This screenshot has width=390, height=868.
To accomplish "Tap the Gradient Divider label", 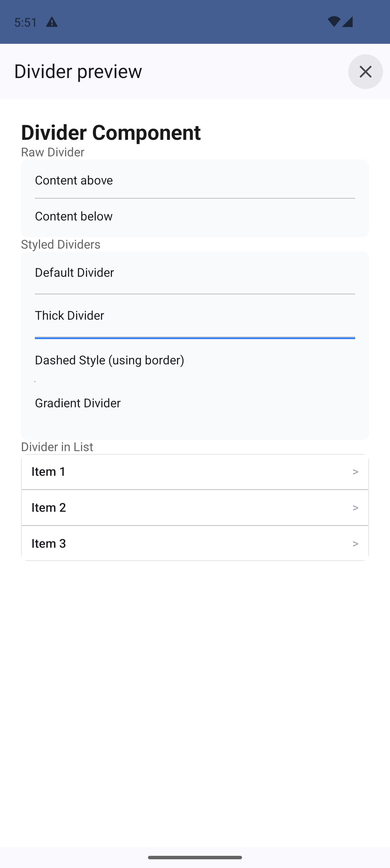I will [x=78, y=403].
